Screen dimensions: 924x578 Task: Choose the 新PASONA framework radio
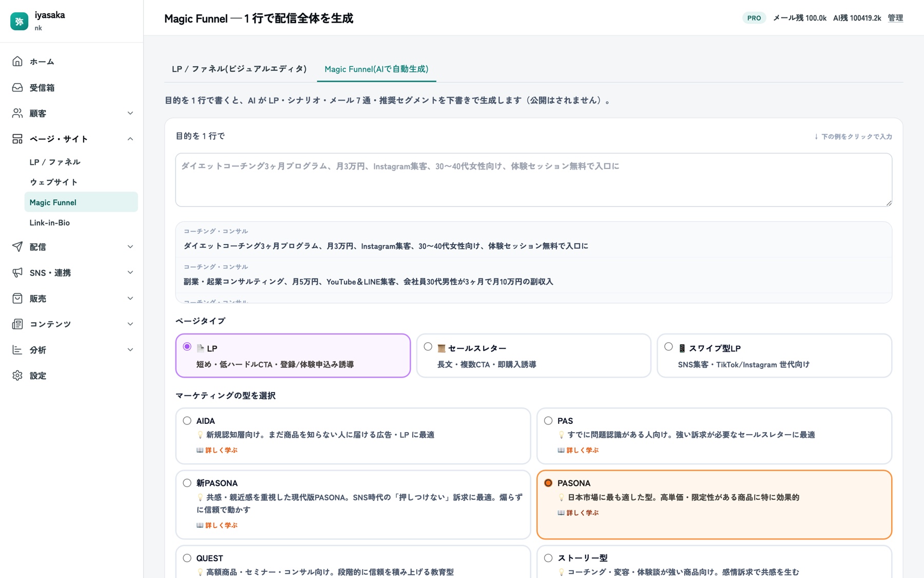click(187, 483)
